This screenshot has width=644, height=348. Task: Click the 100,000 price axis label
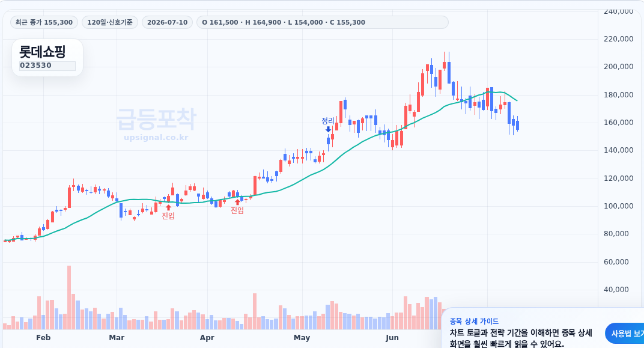(x=619, y=206)
